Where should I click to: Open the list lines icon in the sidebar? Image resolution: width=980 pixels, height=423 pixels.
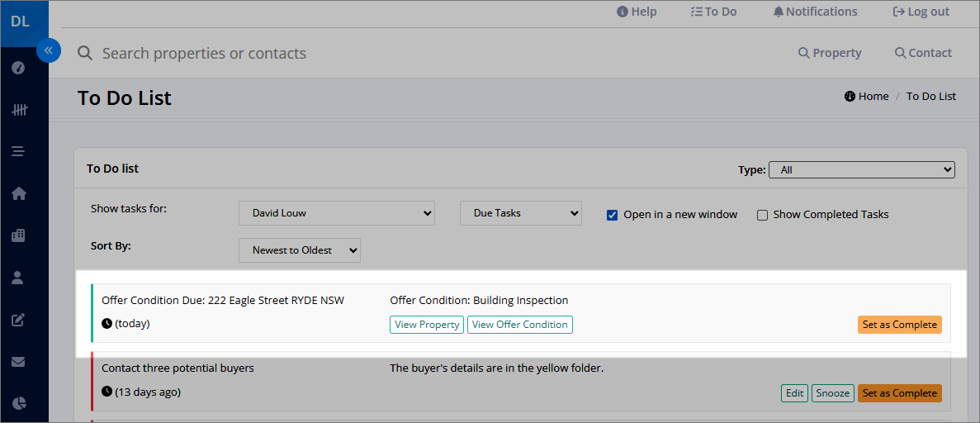coord(19,151)
